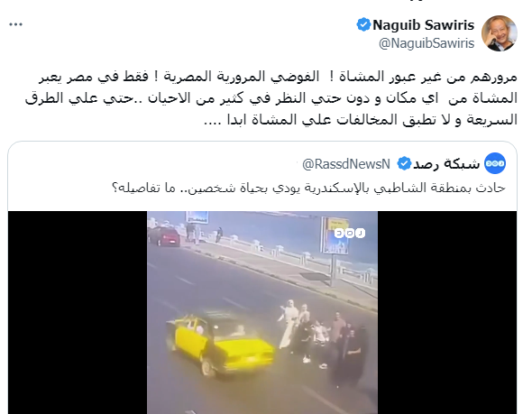Click the verified badge next to شبكة رصد
The width and height of the screenshot is (532, 414).
[404, 164]
